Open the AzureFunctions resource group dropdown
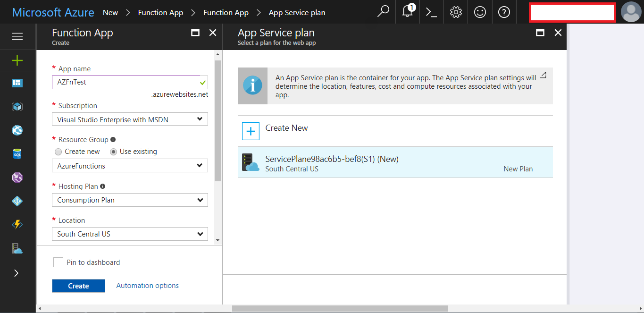The width and height of the screenshot is (644, 313). click(x=130, y=166)
